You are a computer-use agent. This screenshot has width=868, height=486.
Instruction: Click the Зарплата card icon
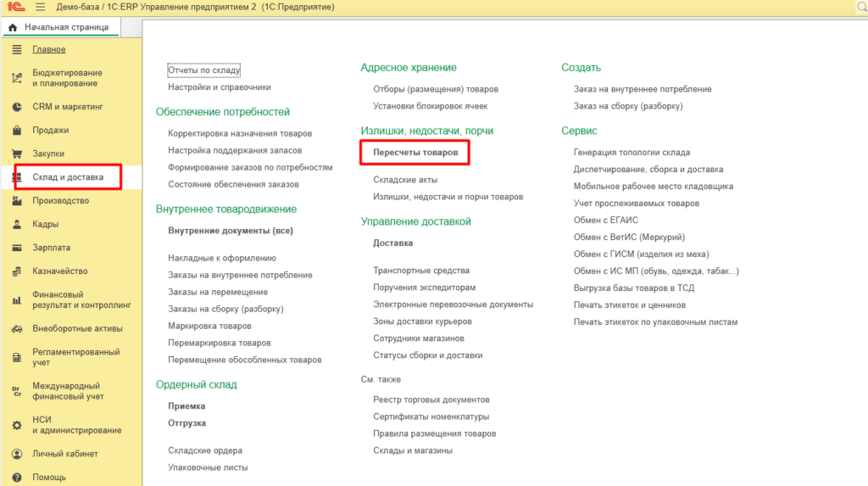point(17,248)
